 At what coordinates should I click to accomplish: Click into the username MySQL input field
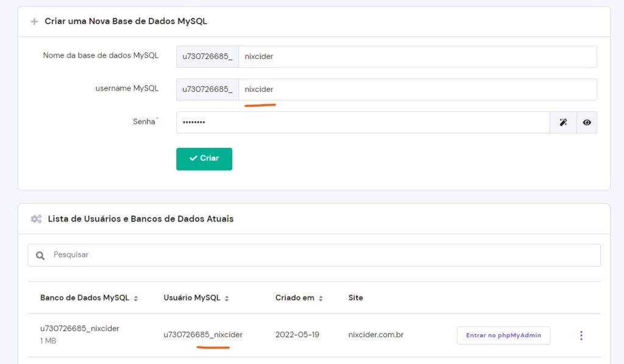[x=417, y=89]
